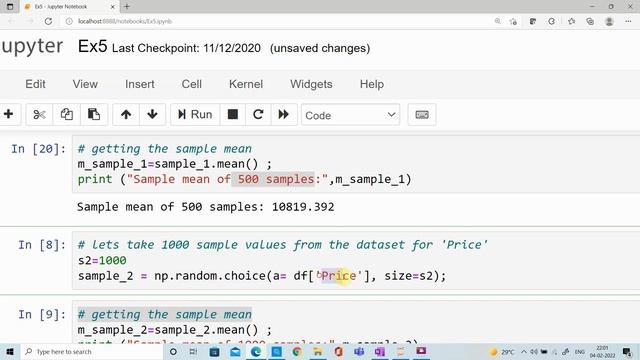
Task: Open the cell type Code dropdown
Action: pyautogui.click(x=350, y=115)
